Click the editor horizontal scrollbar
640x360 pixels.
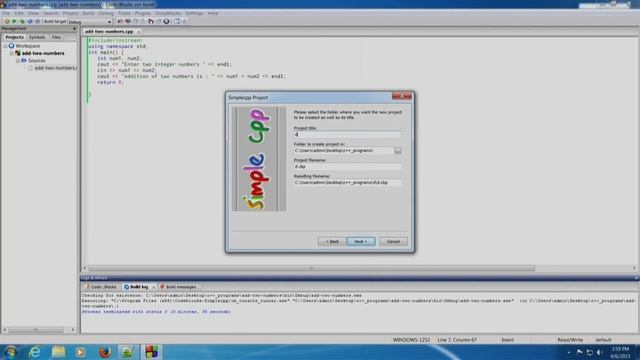pos(311,268)
